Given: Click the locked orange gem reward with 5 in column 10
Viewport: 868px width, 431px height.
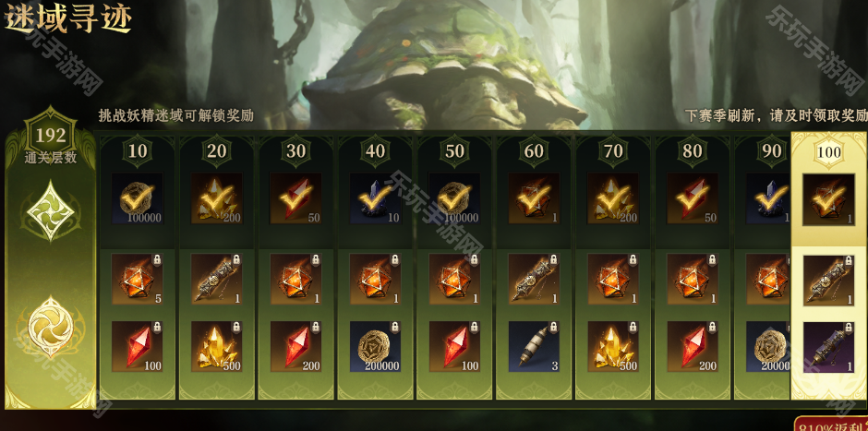Looking at the screenshot, I should (x=138, y=279).
